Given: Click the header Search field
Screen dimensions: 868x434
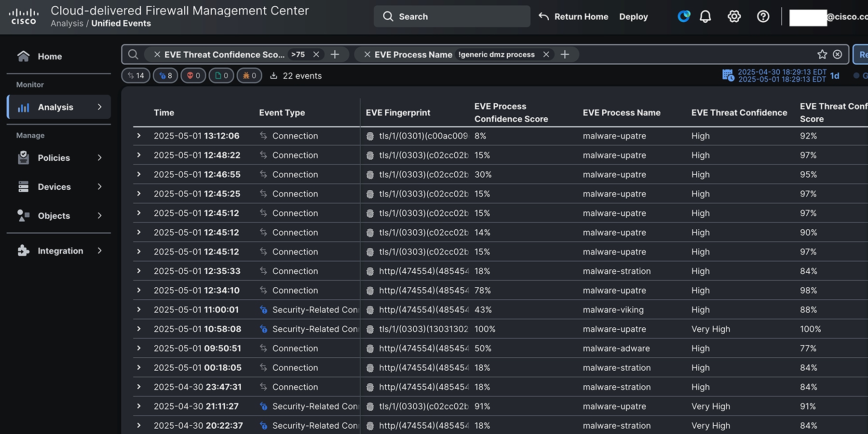Looking at the screenshot, I should [x=452, y=16].
